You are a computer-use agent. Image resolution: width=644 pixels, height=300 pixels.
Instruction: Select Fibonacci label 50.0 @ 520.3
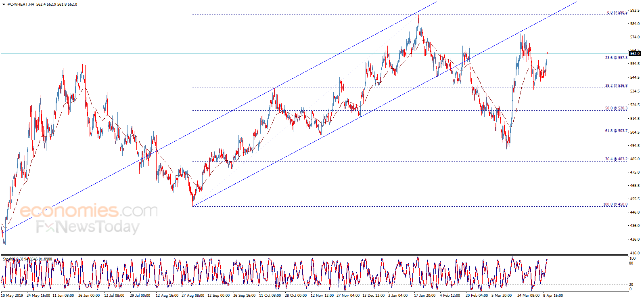[616, 108]
